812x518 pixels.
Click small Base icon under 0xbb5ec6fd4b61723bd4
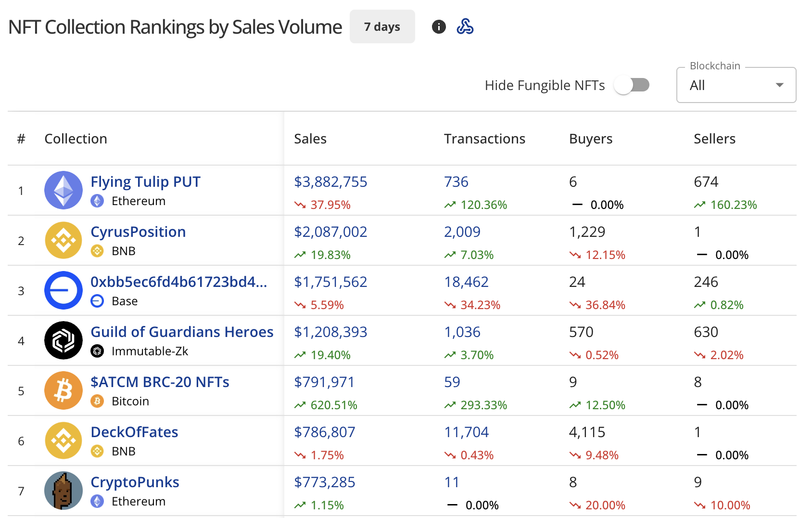coord(97,301)
